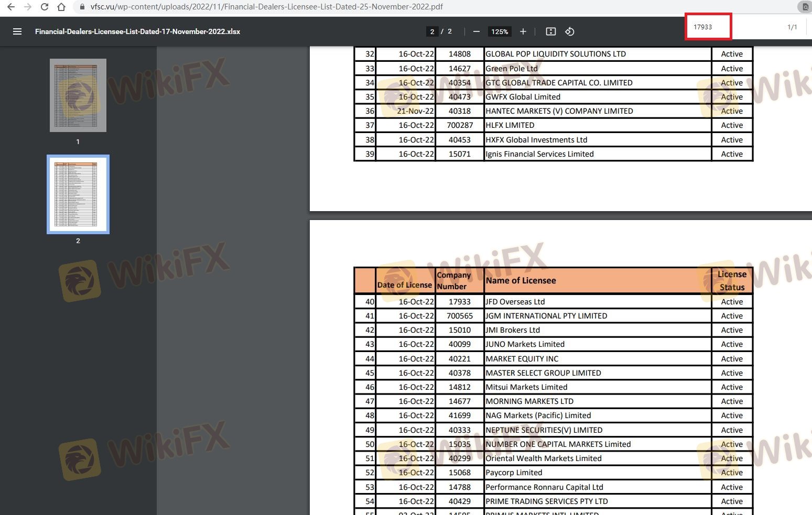Click the browser back arrow
This screenshot has width=812, height=515.
(10, 7)
